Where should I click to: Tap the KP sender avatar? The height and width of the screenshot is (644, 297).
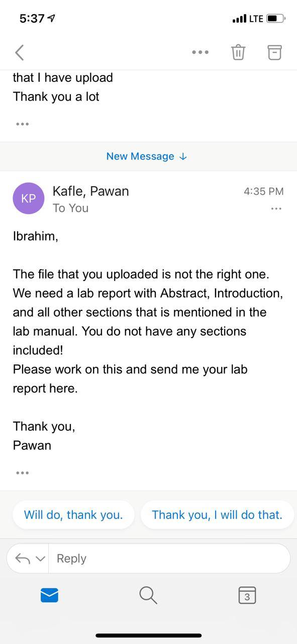click(28, 198)
